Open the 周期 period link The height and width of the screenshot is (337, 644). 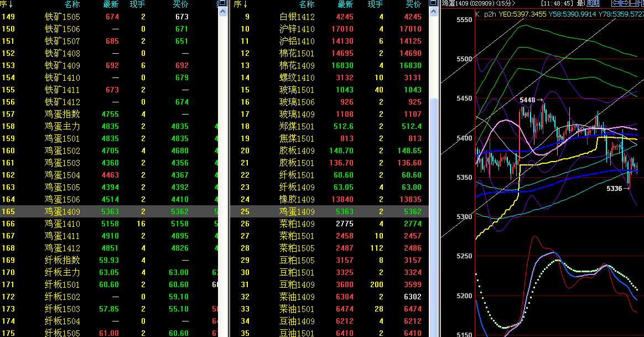coord(593,3)
